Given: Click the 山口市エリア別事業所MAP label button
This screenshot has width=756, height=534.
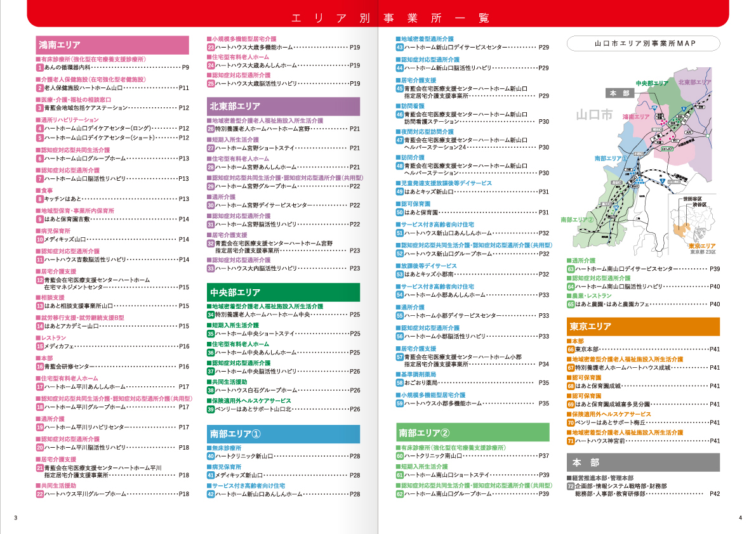Looking at the screenshot, I should [643, 44].
